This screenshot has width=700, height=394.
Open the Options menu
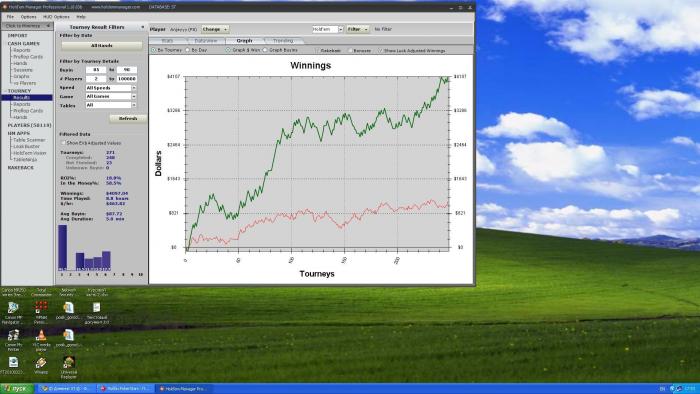[x=29, y=17]
